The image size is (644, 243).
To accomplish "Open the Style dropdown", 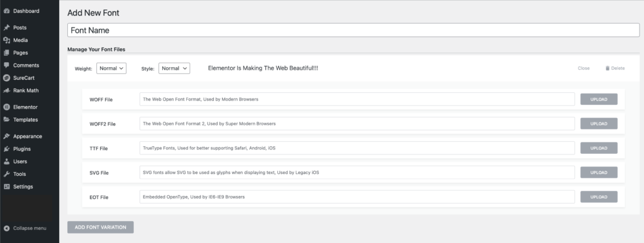I will 174,68.
